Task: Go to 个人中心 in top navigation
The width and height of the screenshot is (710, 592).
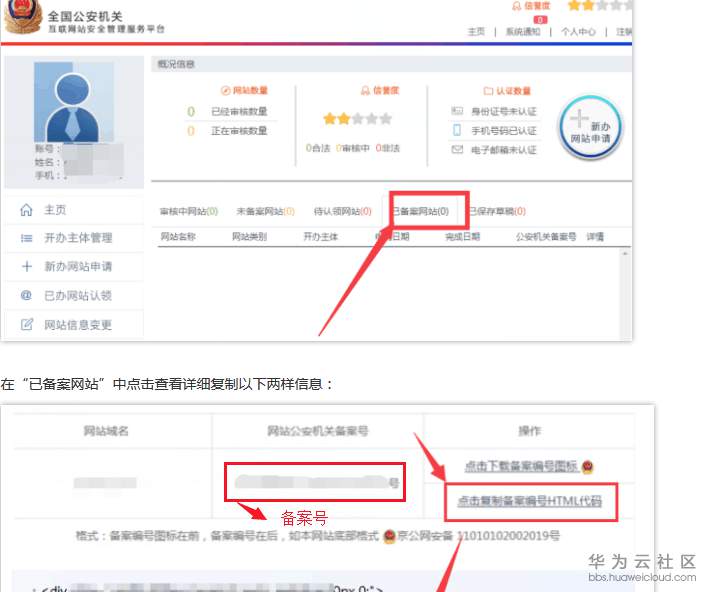Action: [578, 32]
